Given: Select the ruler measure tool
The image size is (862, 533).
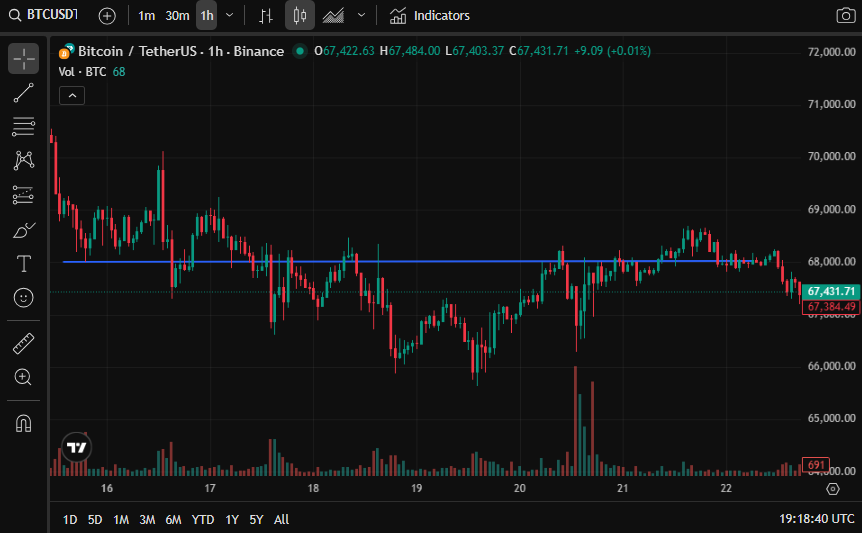Looking at the screenshot, I should click(24, 343).
